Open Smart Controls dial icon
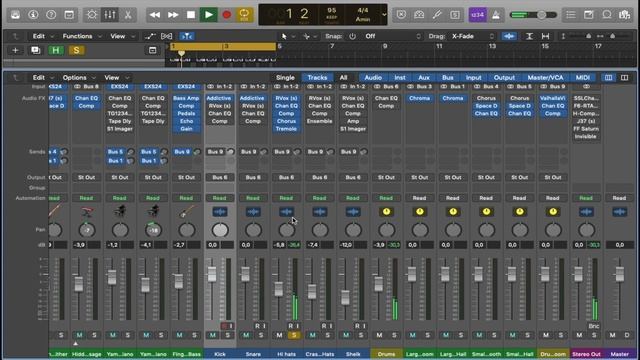Viewport: 640px width, 360px height. [92, 15]
